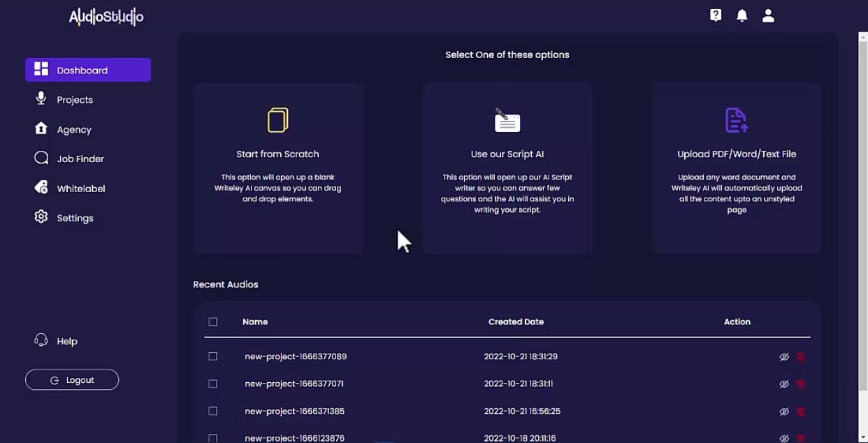This screenshot has height=443, width=868.
Task: Open Whitelabel in the sidebar
Action: (x=81, y=189)
